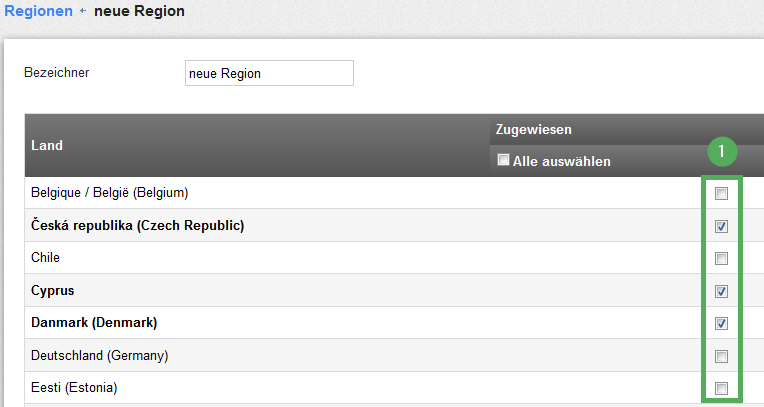This screenshot has height=407, width=764.
Task: Click the Zugewiesen column header
Action: coord(534,130)
